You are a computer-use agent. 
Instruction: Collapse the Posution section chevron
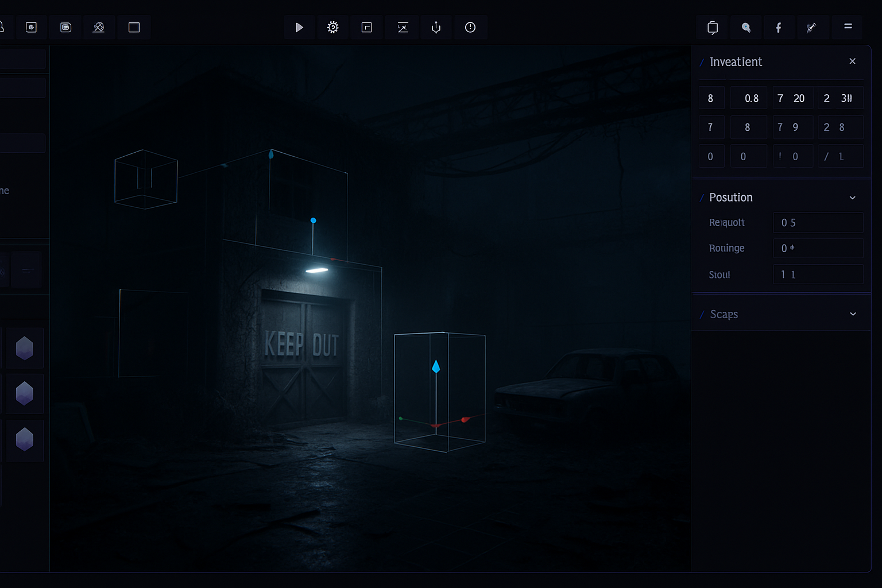point(852,198)
